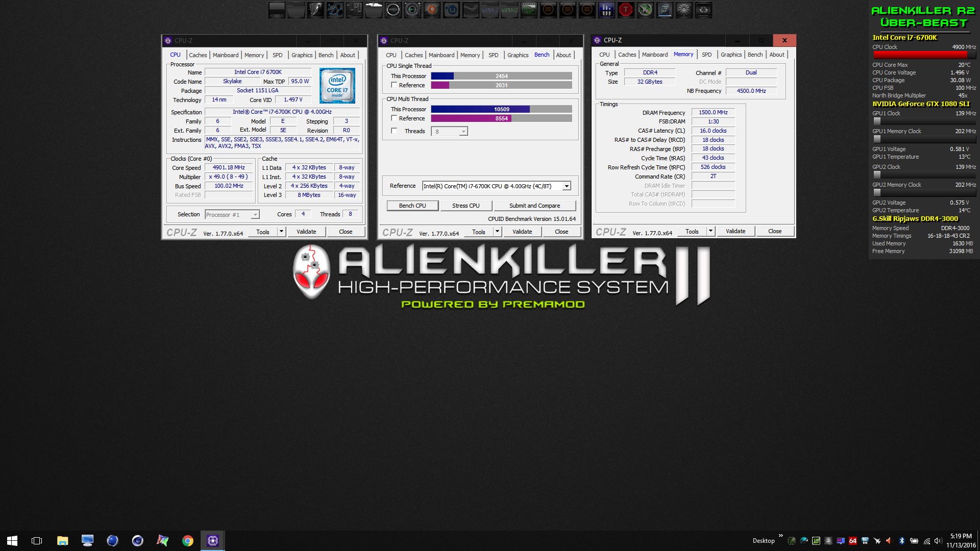Image resolution: width=980 pixels, height=551 pixels.
Task: Expand taskbar Desktop toolbar chevron
Action: coord(780,535)
